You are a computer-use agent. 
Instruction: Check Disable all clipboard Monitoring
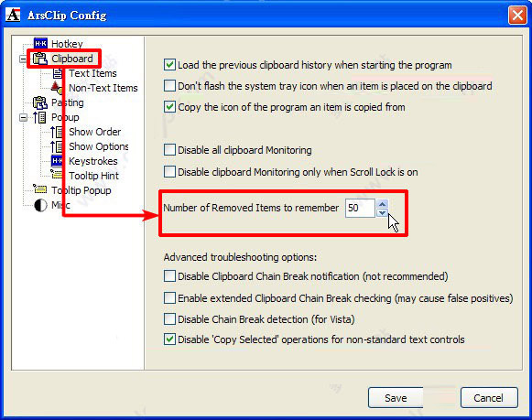tap(169, 149)
